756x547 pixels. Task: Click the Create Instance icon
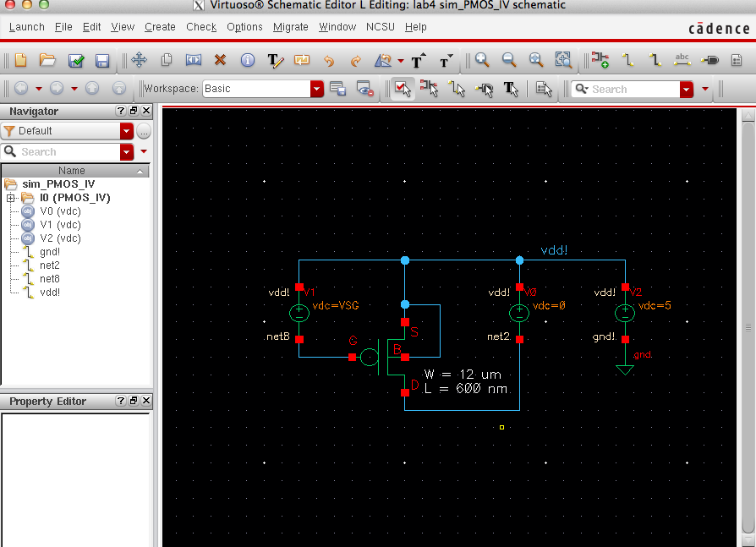point(600,61)
